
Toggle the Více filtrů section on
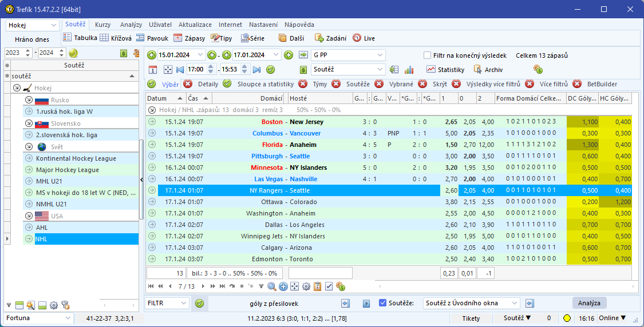coord(530,83)
